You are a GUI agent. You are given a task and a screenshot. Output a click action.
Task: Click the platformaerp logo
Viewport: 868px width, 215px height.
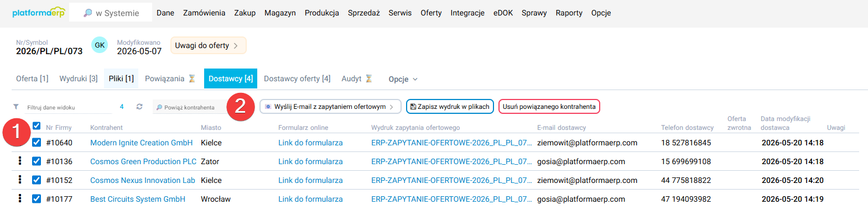point(38,12)
